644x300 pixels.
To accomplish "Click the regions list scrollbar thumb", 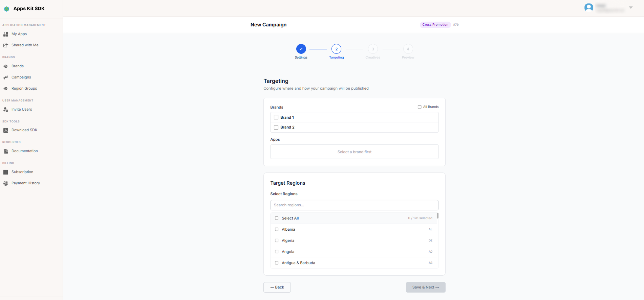I will tap(437, 216).
